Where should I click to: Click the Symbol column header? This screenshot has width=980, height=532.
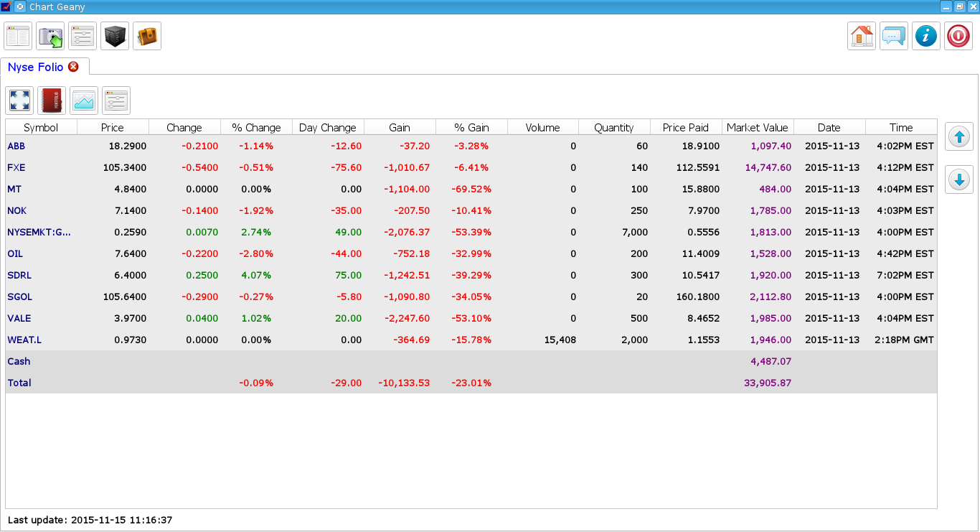[41, 127]
